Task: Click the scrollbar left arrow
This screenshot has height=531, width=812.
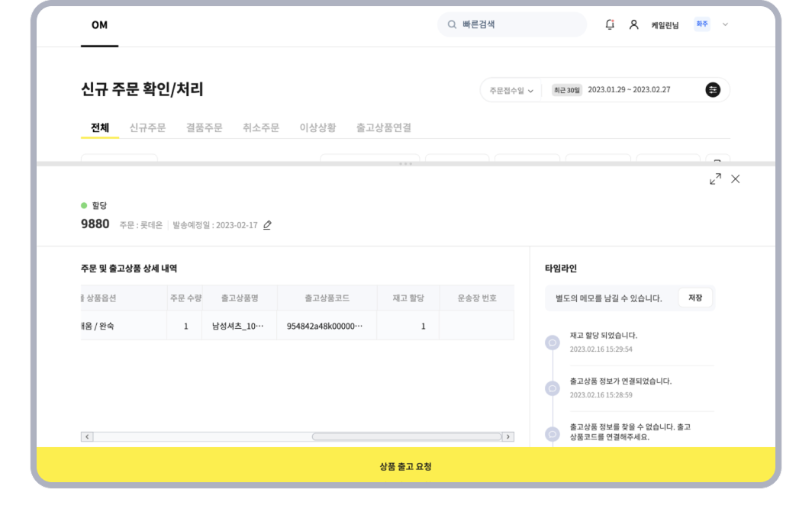Action: pos(87,436)
